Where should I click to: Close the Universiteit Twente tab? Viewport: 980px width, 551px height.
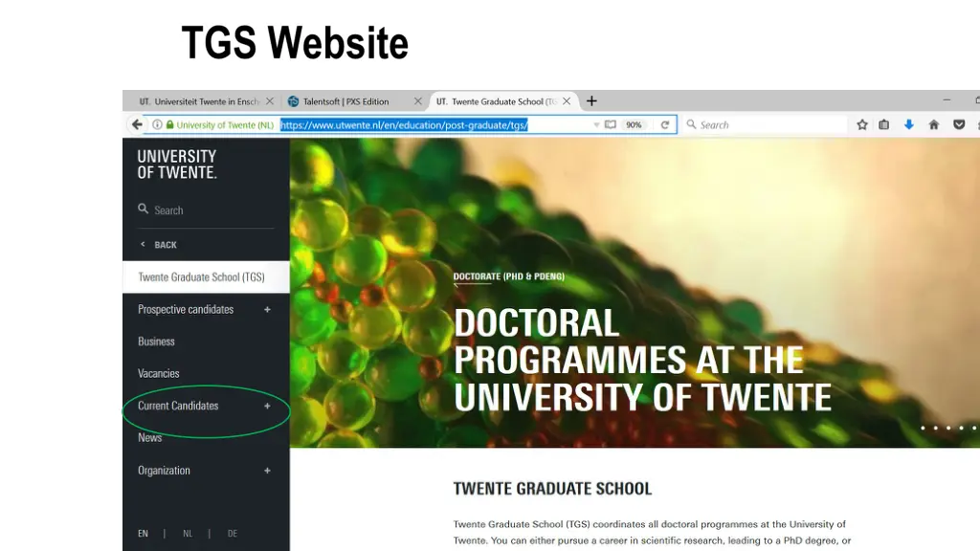coord(269,101)
